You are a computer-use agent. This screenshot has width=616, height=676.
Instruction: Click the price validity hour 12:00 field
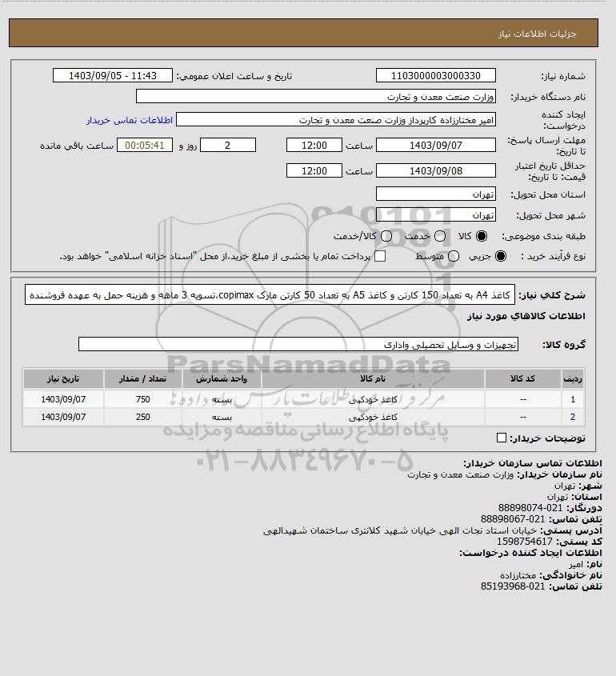(x=314, y=170)
